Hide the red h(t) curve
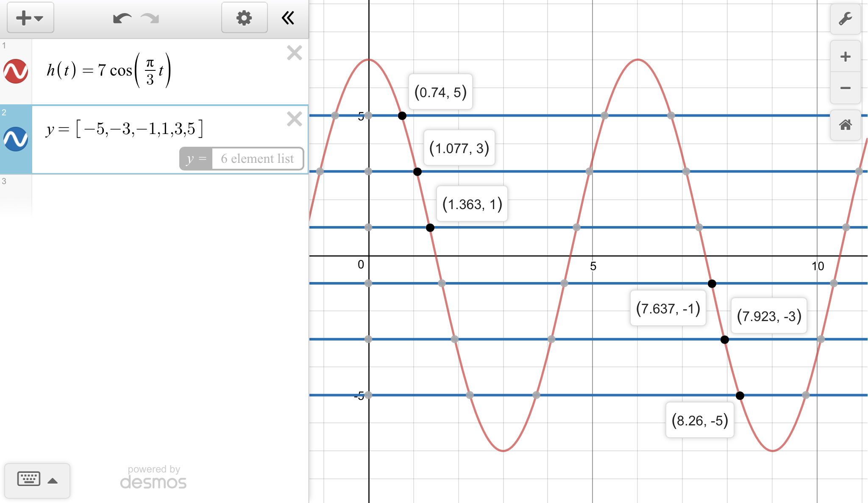 16,71
